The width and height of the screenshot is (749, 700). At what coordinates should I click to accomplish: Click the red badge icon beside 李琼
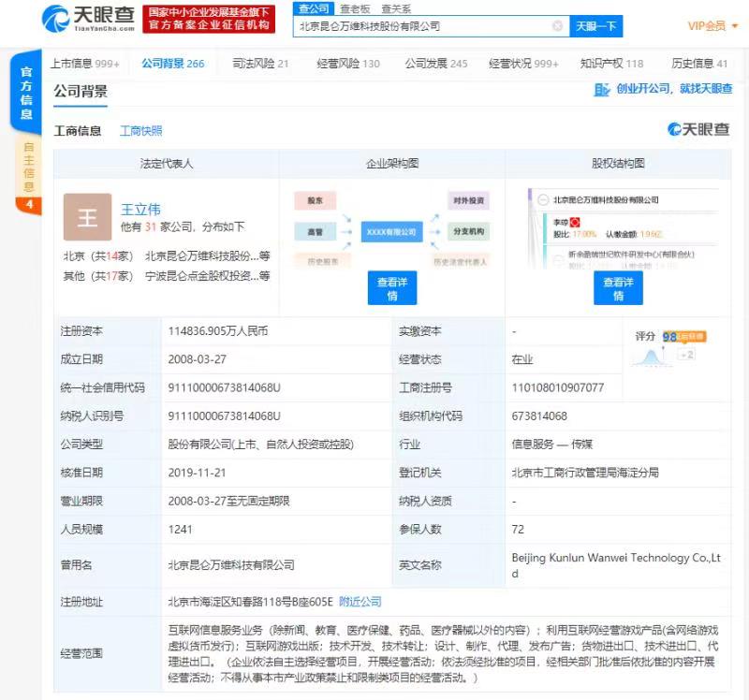click(575, 223)
